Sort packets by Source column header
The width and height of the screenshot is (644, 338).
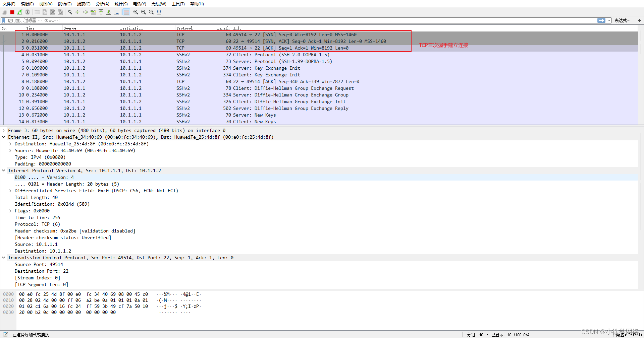91,28
